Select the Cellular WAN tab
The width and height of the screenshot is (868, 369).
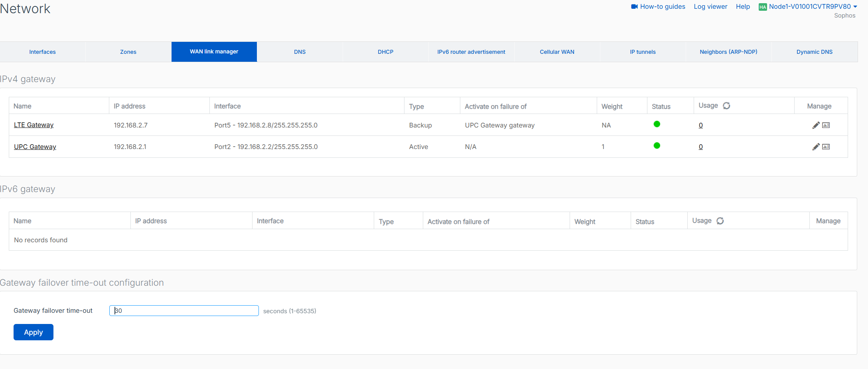click(557, 52)
